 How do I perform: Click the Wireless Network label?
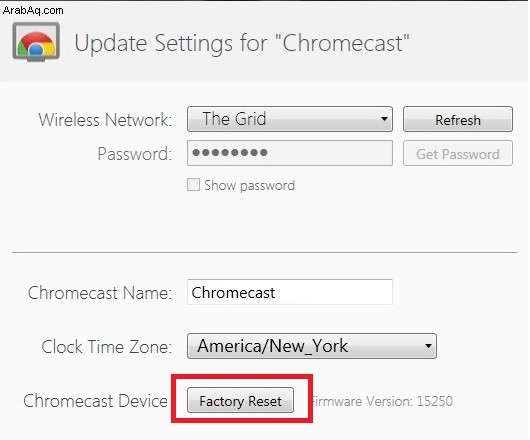[x=105, y=120]
